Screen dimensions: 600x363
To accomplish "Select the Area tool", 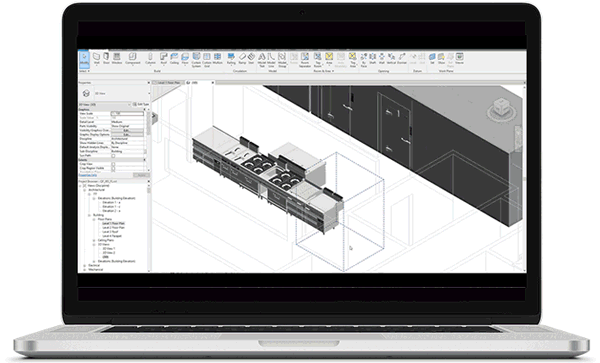I will coord(329,58).
